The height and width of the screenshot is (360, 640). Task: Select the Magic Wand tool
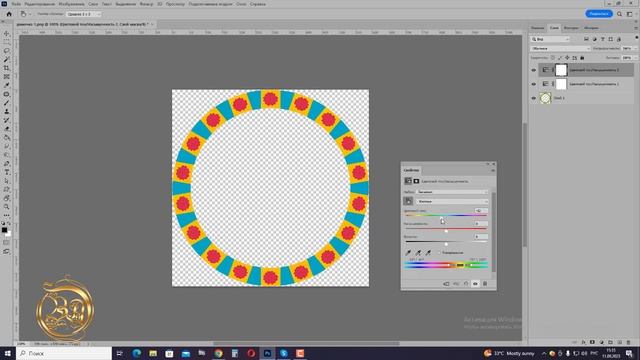[7, 60]
